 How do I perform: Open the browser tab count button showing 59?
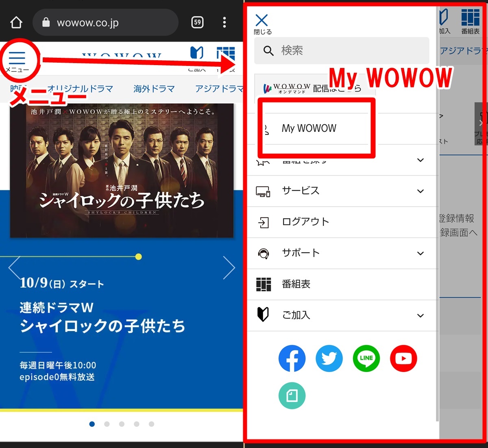(197, 22)
